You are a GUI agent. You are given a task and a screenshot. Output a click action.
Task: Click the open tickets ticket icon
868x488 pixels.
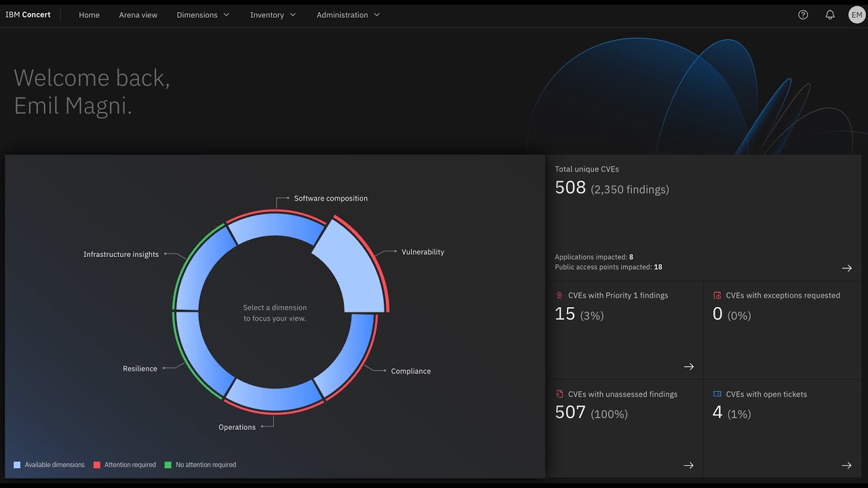717,394
